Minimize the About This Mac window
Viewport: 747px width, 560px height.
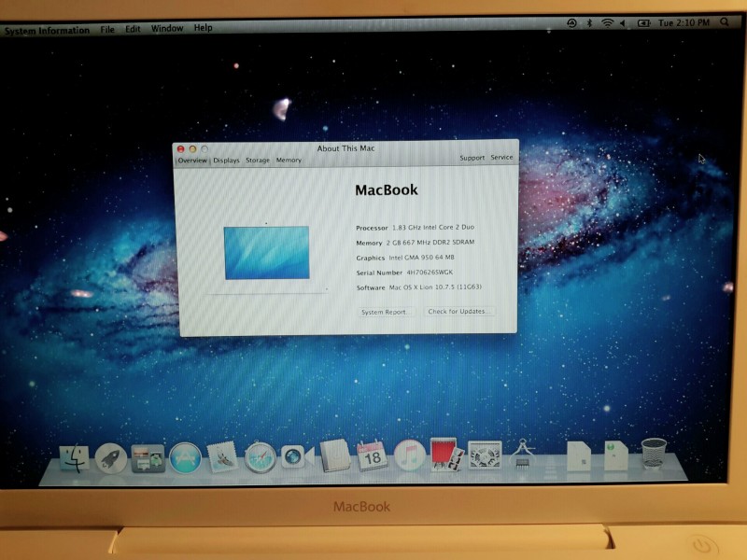click(x=192, y=149)
